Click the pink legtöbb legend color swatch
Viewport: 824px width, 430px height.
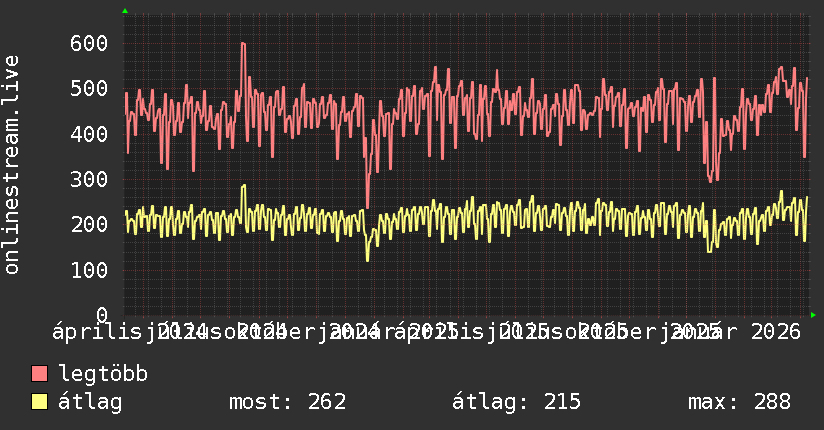tap(39, 374)
